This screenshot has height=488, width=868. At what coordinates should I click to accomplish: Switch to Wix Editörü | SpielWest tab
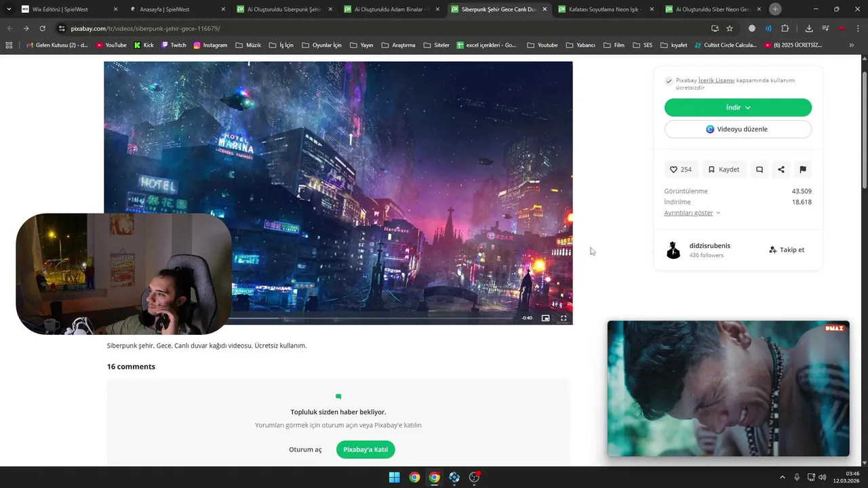point(70,9)
